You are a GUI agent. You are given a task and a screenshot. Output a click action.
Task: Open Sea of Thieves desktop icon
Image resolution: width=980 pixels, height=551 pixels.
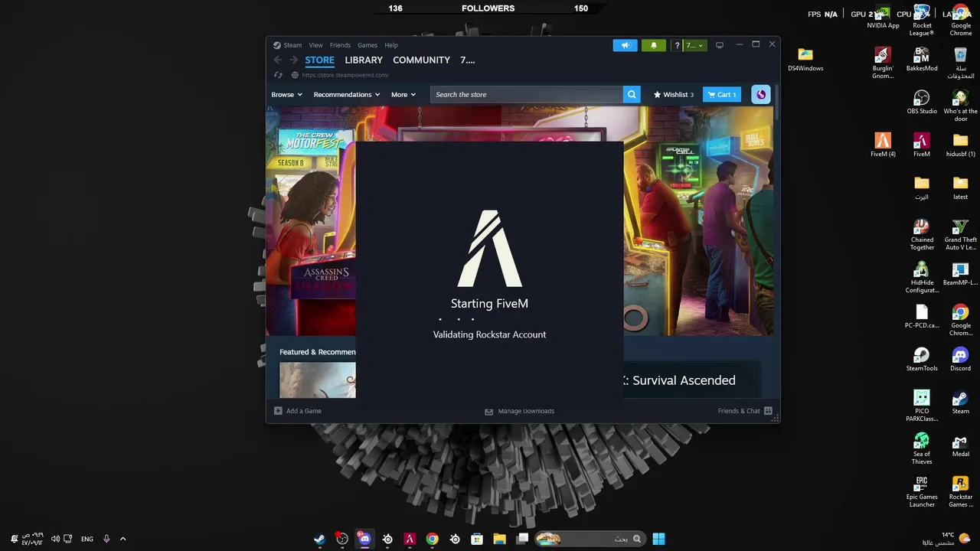tap(922, 448)
